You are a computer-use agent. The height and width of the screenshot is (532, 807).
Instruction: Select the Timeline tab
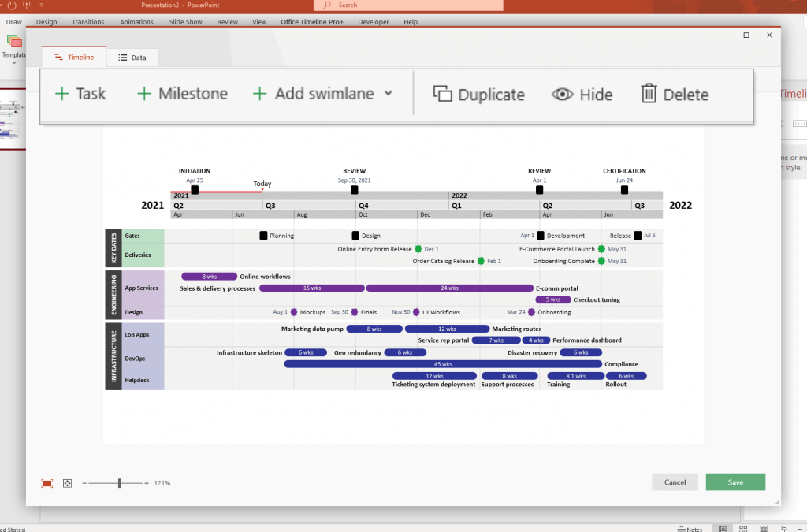tap(73, 57)
